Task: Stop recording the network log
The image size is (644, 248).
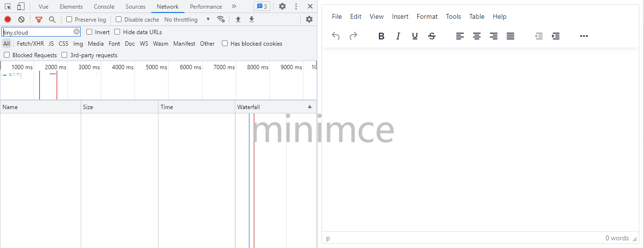Action: pos(8,19)
